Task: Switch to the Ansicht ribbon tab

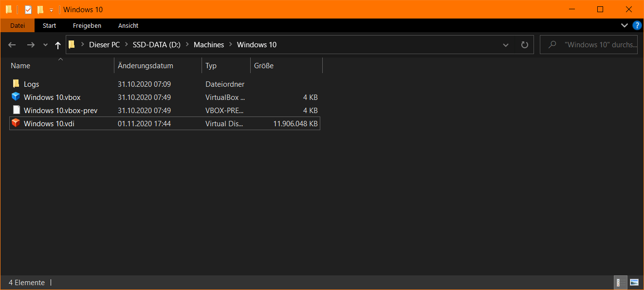Action: (129, 25)
